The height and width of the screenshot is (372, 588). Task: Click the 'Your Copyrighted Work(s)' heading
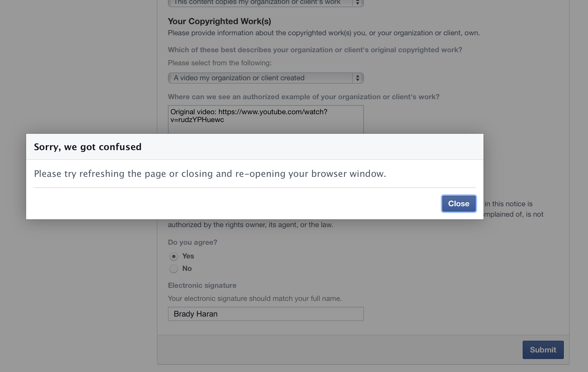pos(220,21)
